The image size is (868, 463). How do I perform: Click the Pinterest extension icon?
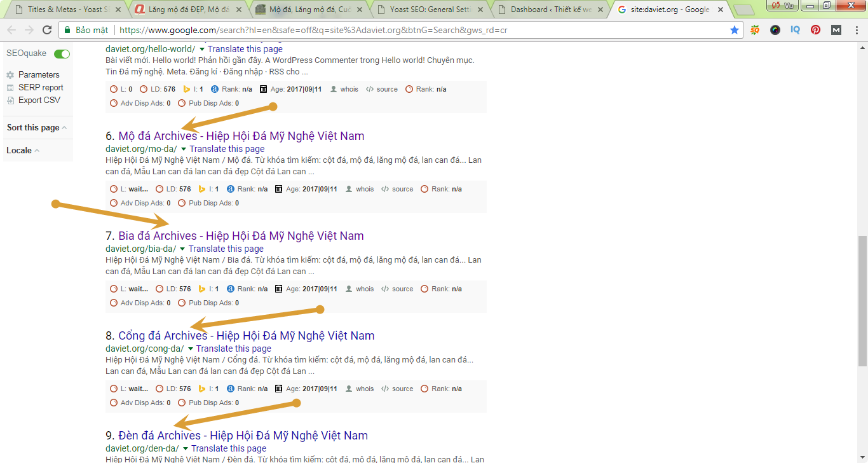pyautogui.click(x=815, y=31)
